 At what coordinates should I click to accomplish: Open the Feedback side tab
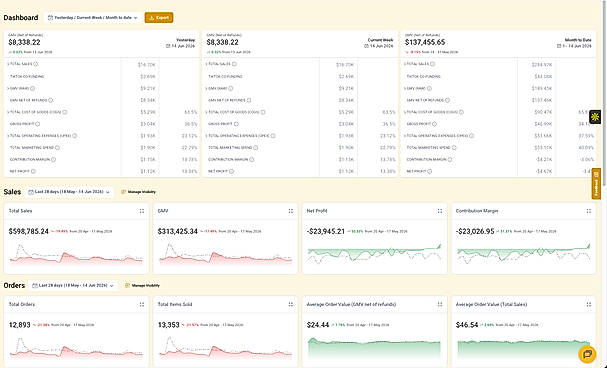pyautogui.click(x=596, y=184)
